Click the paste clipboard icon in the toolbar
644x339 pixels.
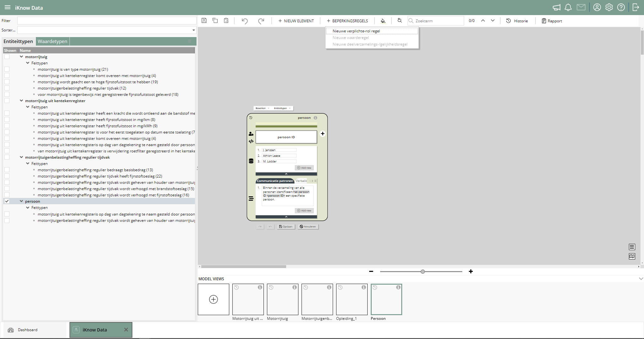(x=226, y=20)
